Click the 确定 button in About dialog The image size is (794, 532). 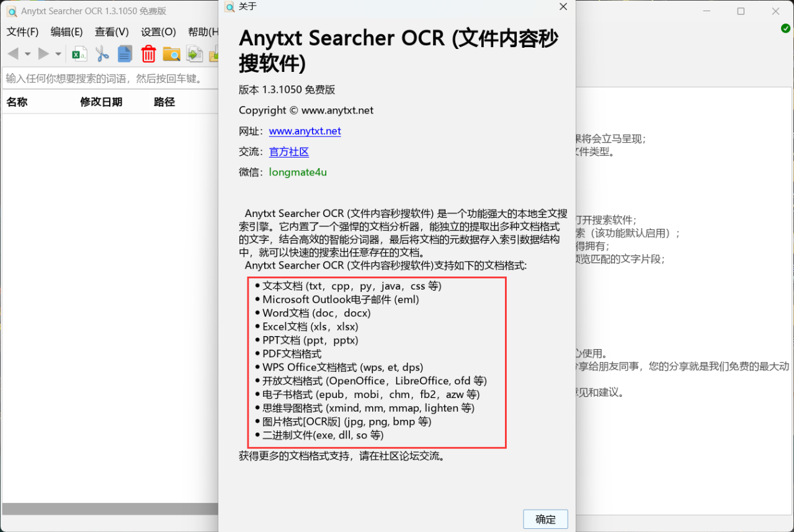click(x=545, y=519)
